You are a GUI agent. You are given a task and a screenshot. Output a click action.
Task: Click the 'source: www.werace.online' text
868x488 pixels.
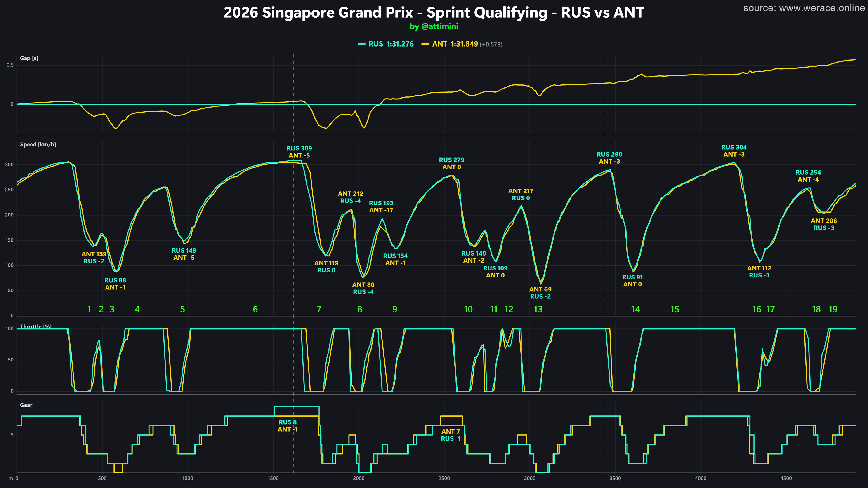(804, 8)
